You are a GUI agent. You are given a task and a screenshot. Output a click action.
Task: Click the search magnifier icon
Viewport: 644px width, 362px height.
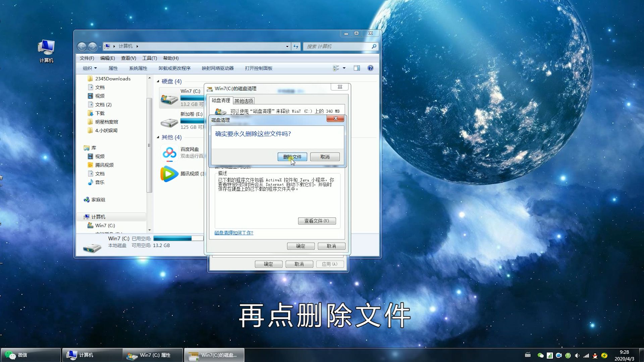pyautogui.click(x=374, y=46)
